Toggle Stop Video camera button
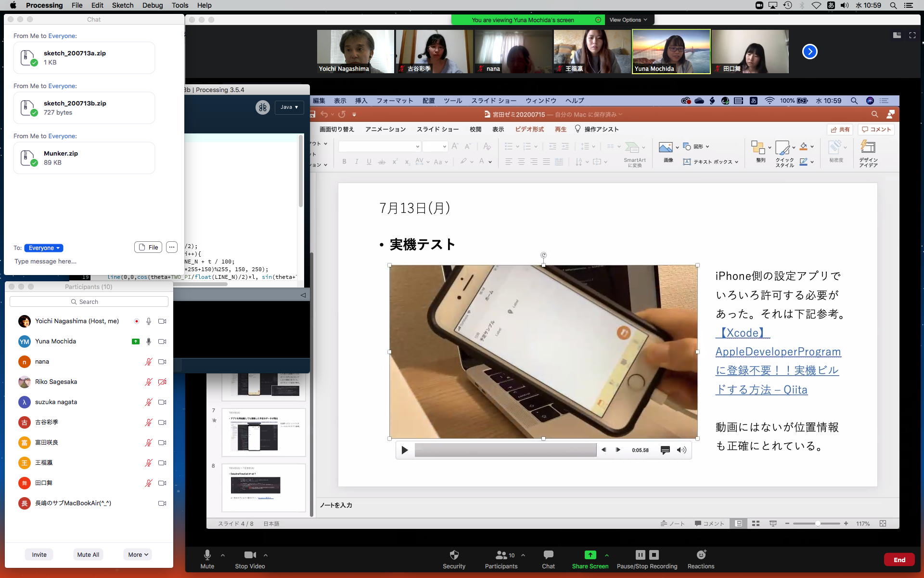 point(250,555)
